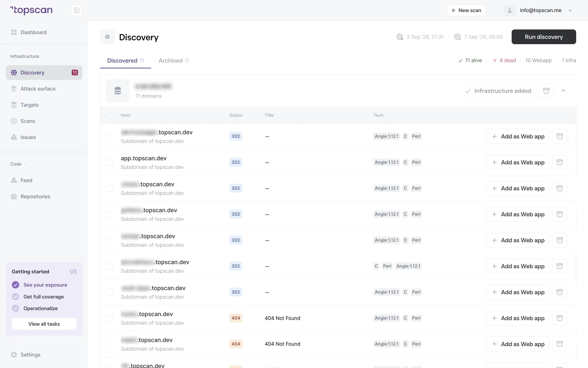Viewport: 588px width, 368px height.
Task: Archive the first 404 Not Found host row
Action: coord(560,318)
